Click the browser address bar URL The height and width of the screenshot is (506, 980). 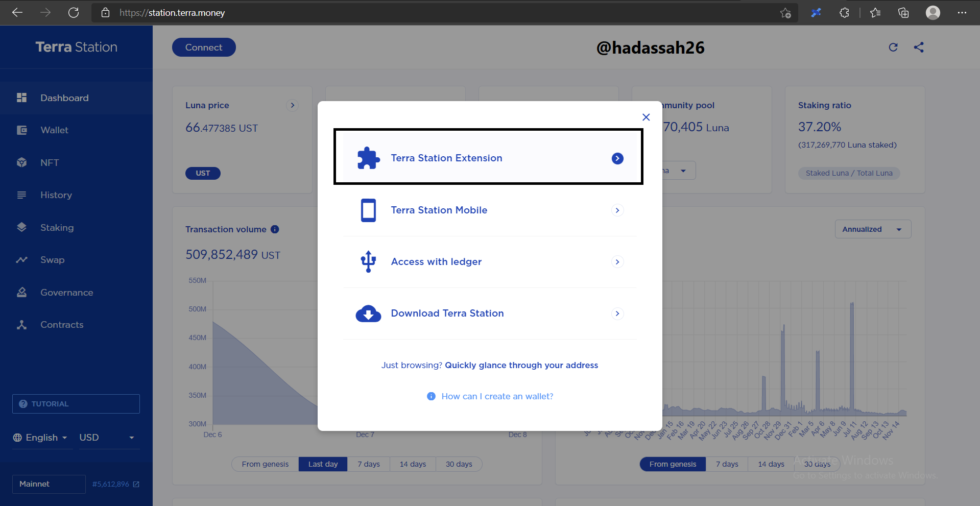(172, 13)
